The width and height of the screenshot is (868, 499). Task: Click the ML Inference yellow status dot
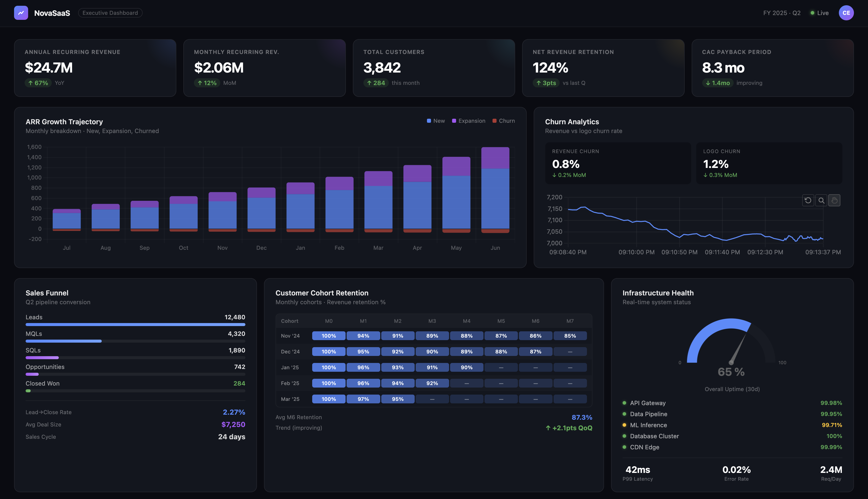click(624, 425)
